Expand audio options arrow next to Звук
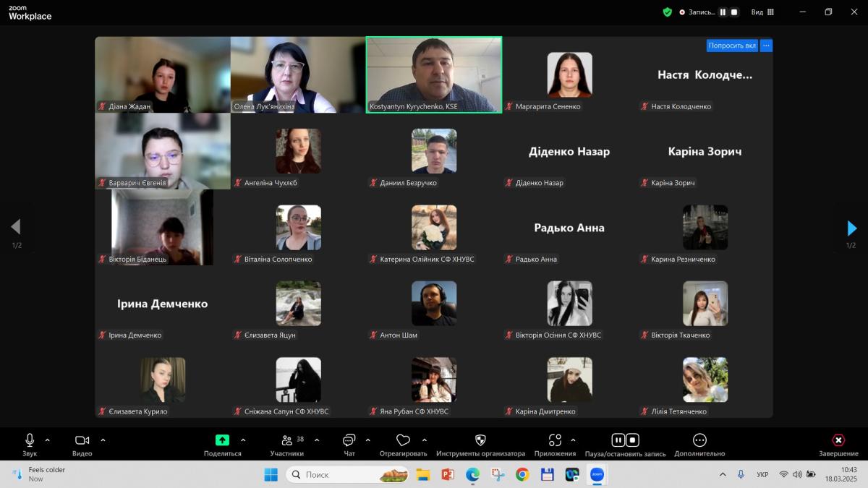The height and width of the screenshot is (488, 868). click(x=48, y=440)
